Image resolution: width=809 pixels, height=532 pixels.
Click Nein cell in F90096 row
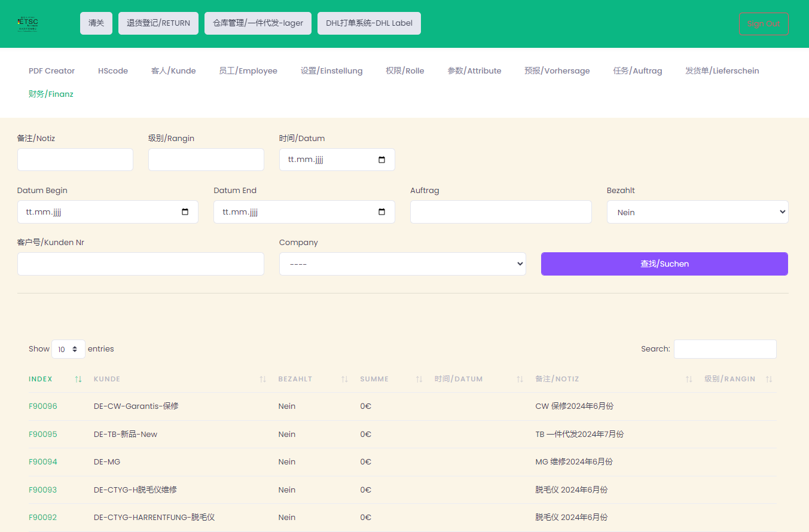click(287, 406)
